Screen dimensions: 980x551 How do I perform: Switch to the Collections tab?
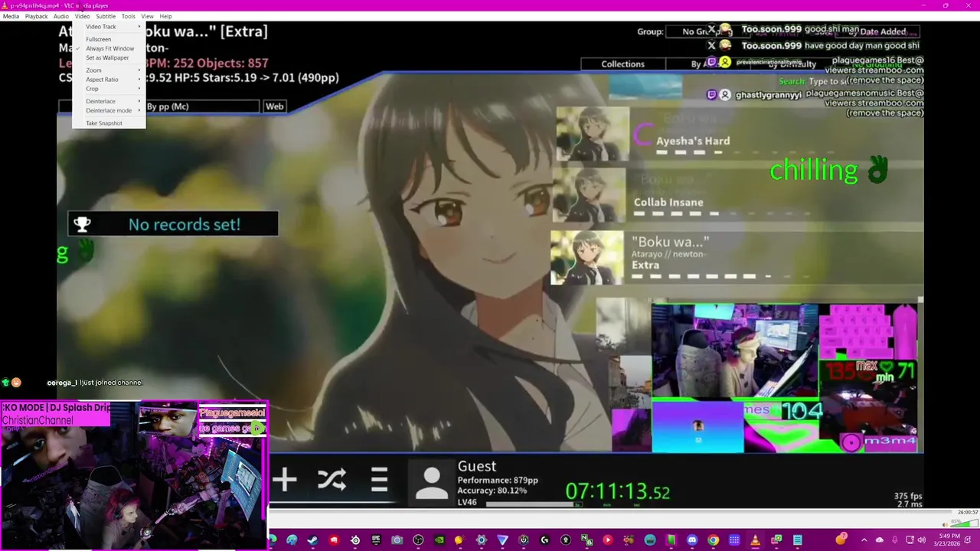coord(622,64)
